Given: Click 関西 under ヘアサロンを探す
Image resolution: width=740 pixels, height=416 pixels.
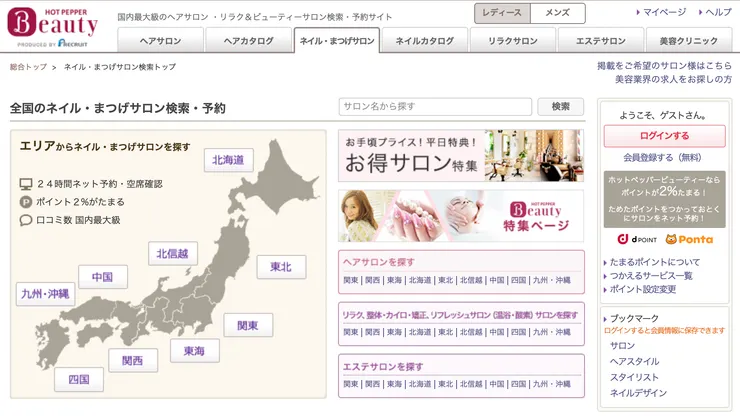Looking at the screenshot, I should 372,280.
